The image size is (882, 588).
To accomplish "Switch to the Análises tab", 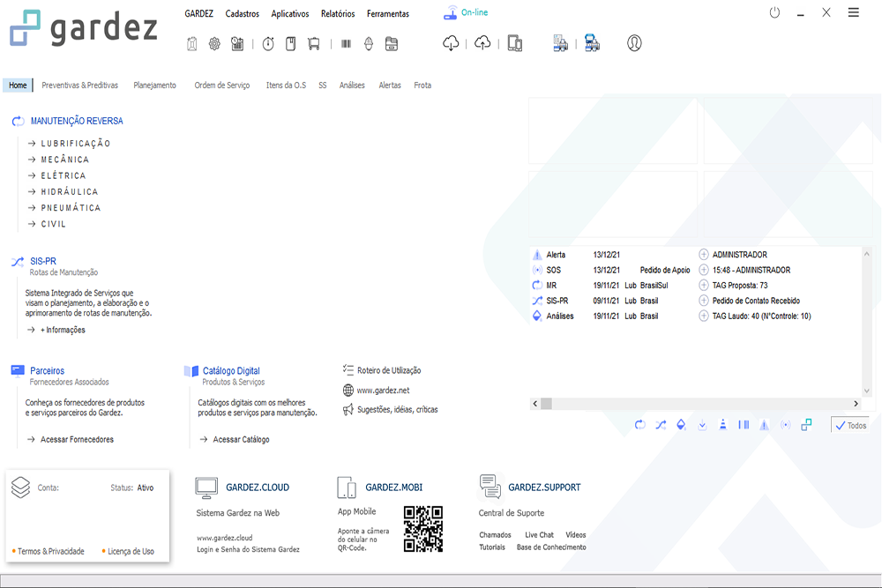I will tap(352, 86).
